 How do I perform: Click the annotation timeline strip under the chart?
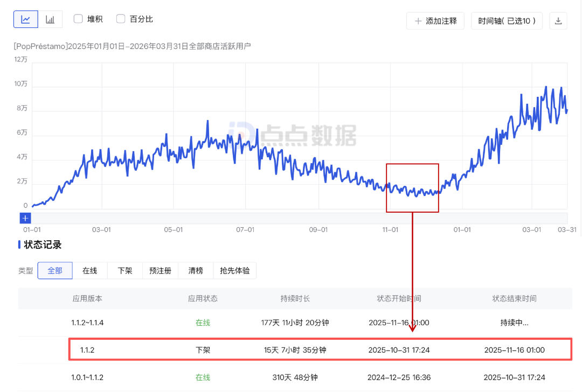[299, 218]
